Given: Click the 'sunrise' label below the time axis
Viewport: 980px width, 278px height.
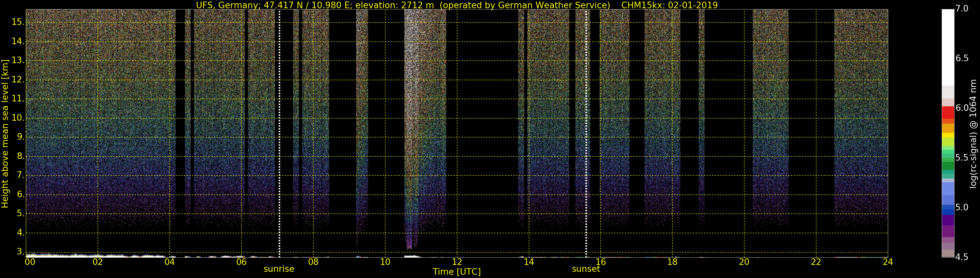Looking at the screenshot, I should [279, 269].
